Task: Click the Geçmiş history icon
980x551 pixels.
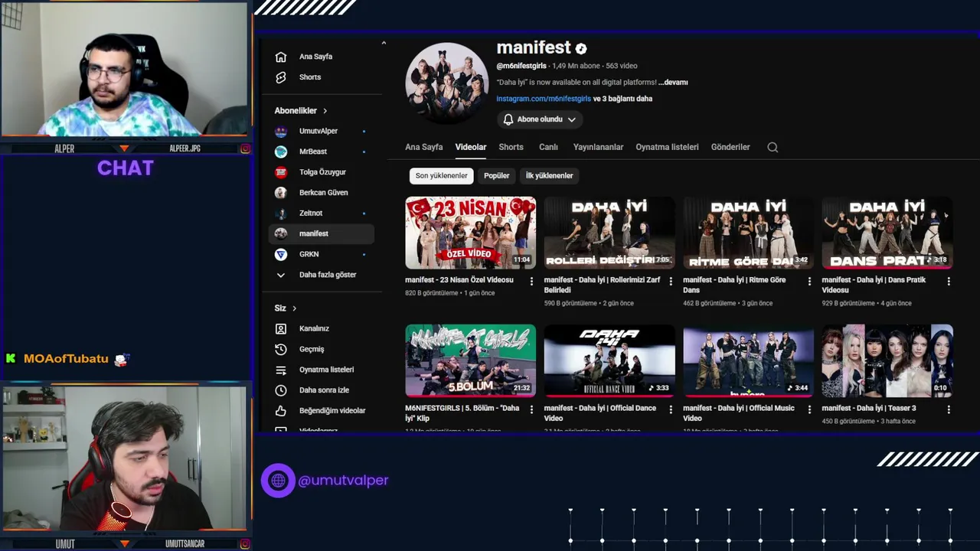Action: coord(281,349)
